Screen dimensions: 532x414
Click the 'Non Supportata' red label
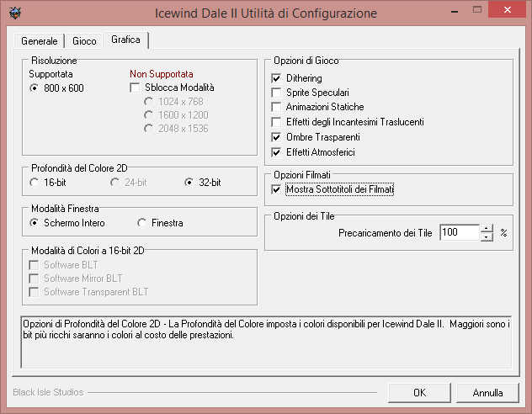click(x=162, y=74)
